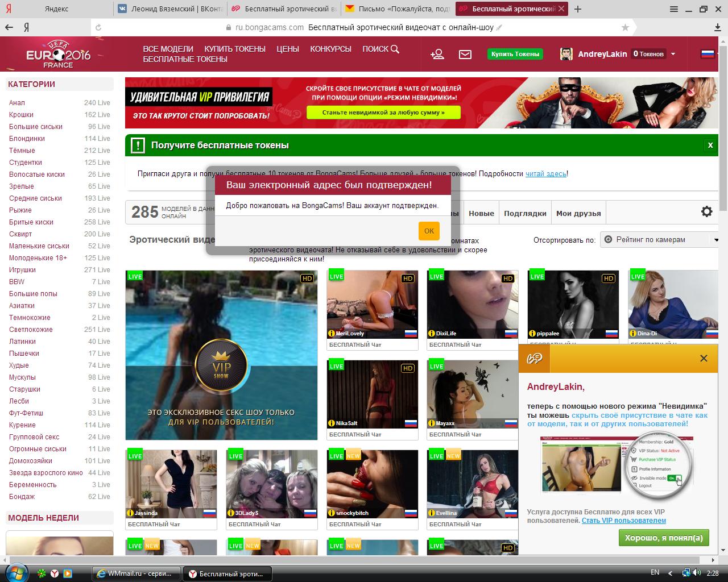Open КУПИТЬ ТОКЕНЫ menu item
The height and width of the screenshot is (582, 728).
[x=235, y=49]
